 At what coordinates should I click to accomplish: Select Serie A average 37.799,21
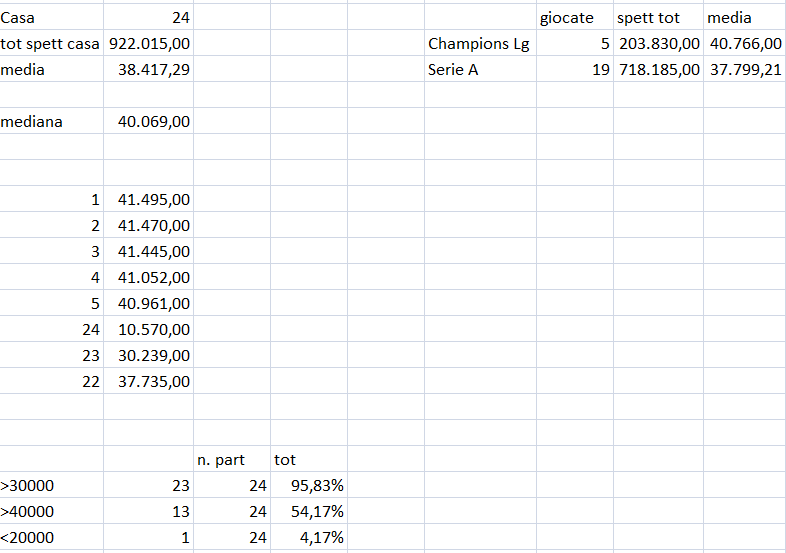[x=745, y=70]
